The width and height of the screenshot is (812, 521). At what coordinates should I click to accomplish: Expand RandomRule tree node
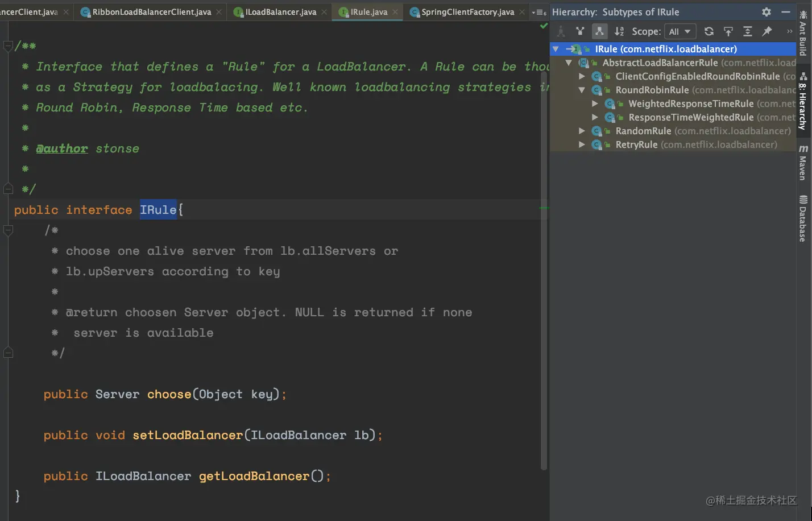582,131
